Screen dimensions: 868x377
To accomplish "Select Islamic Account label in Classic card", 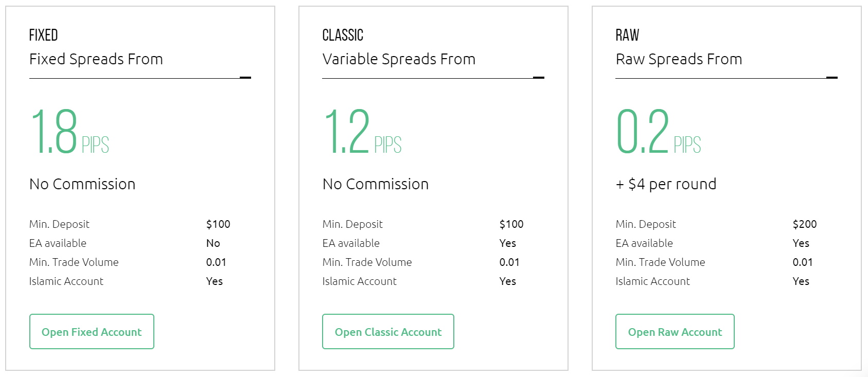I will pos(360,281).
